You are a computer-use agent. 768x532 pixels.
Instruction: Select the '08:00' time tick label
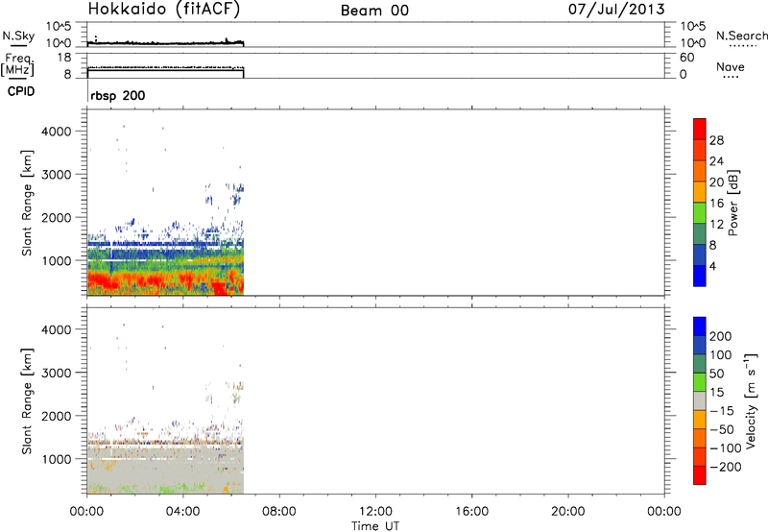279,512
